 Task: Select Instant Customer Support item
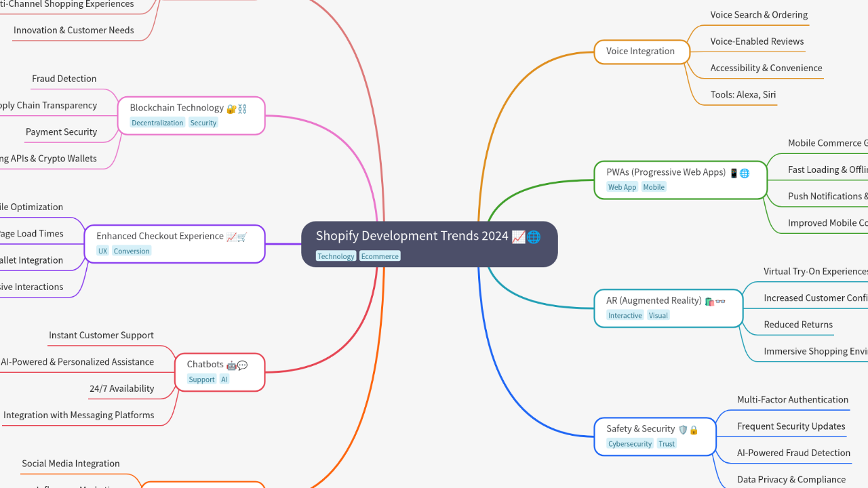click(x=101, y=335)
